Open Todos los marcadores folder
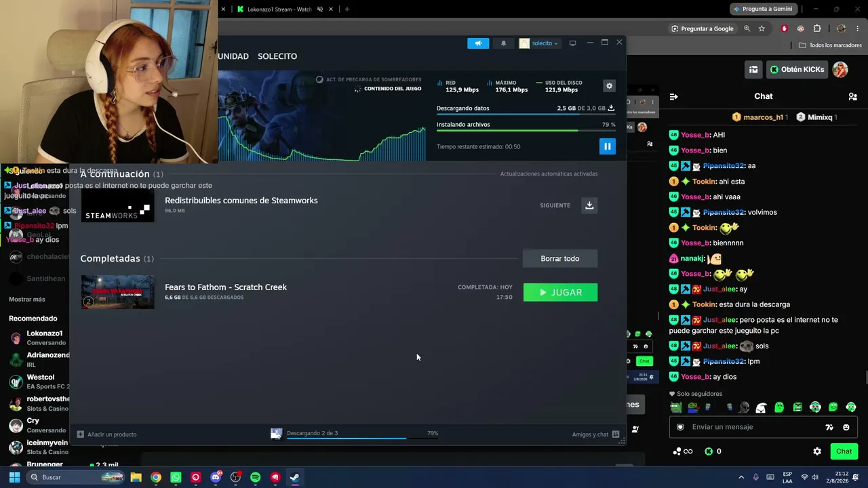Screen dimensions: 868x488 coord(830,45)
